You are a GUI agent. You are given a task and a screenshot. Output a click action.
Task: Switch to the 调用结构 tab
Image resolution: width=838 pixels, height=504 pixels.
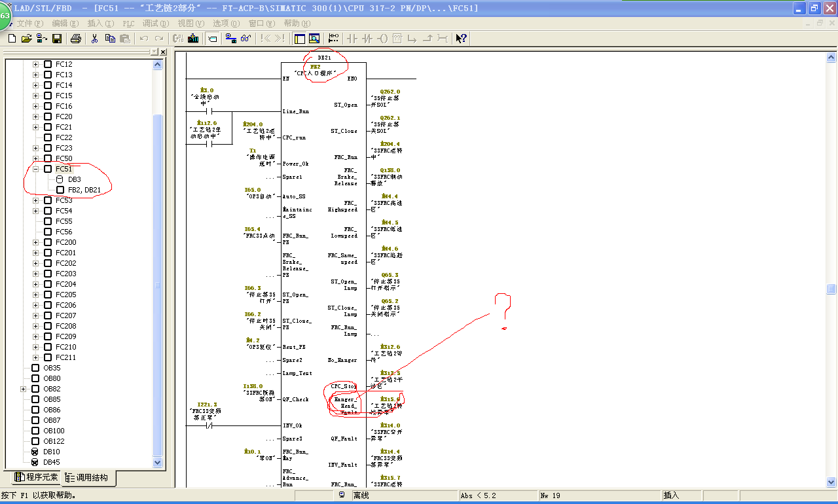click(90, 478)
